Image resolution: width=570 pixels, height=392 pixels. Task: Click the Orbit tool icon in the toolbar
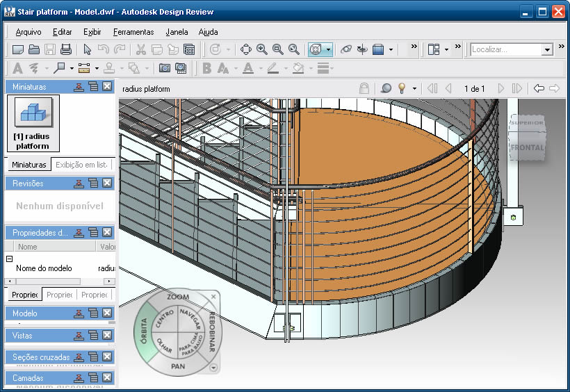346,49
